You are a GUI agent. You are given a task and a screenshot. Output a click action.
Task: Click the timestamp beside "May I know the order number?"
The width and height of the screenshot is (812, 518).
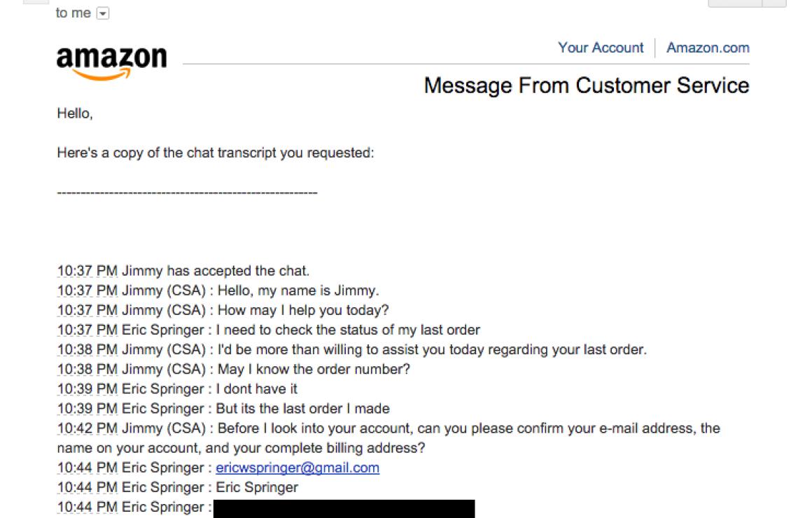[x=87, y=370]
